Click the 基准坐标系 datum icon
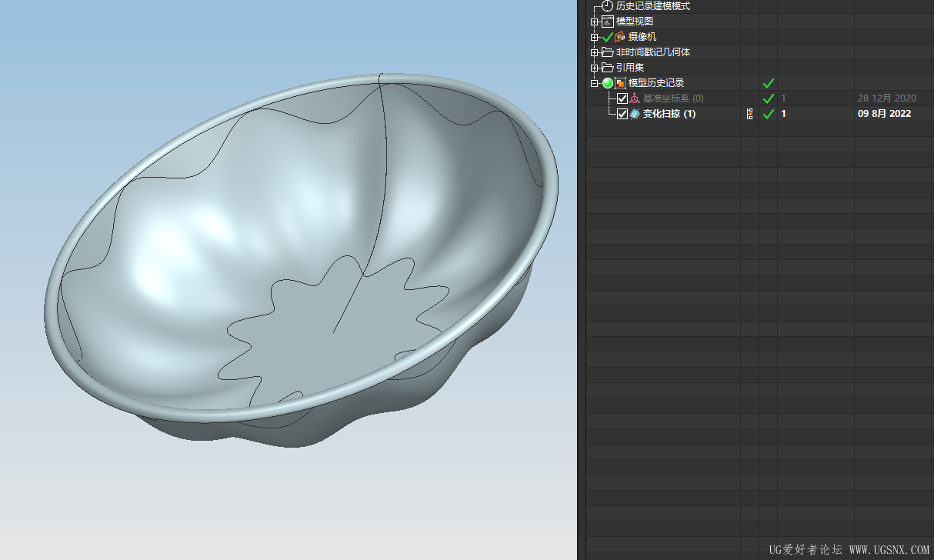The width and height of the screenshot is (934, 560). tap(635, 98)
